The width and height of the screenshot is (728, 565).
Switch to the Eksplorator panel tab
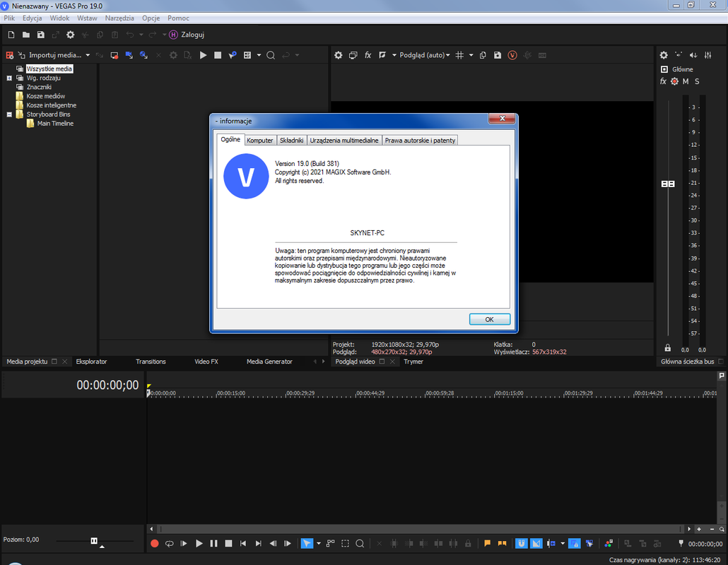[91, 362]
